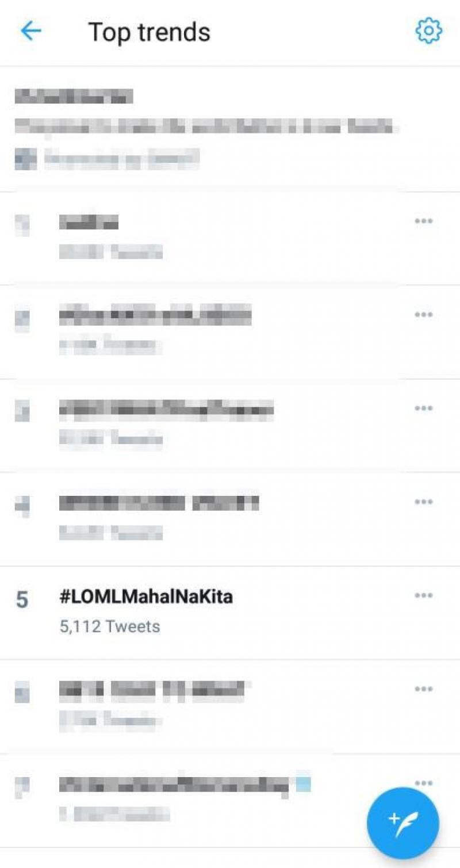Select the blurred fourth-ranked trend
Screen dimensions: 460x868
coord(159,503)
